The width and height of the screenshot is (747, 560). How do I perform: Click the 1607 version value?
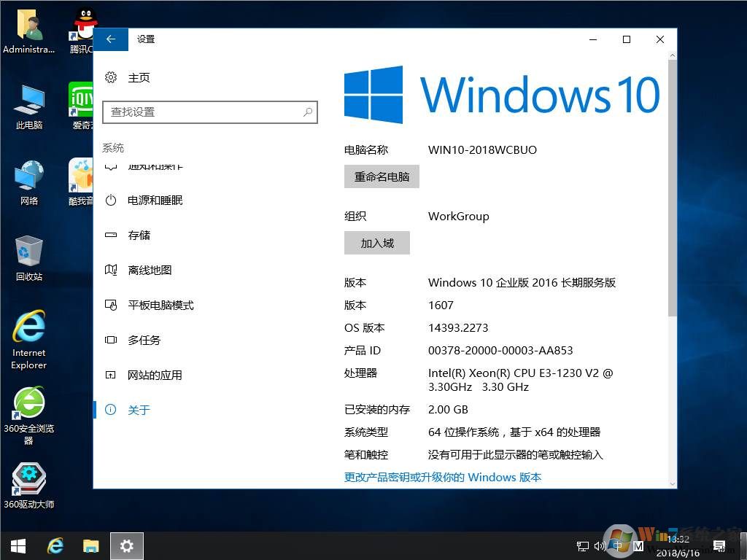tap(441, 306)
